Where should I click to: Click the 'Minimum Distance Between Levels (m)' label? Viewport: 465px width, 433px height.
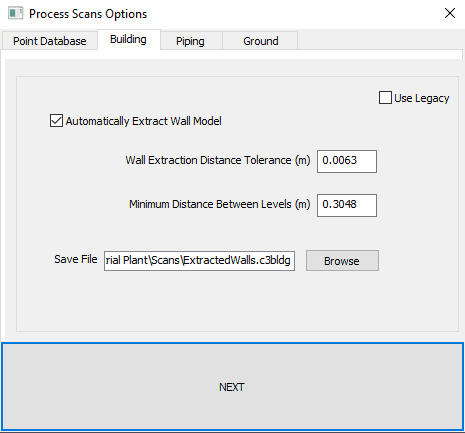coord(220,204)
